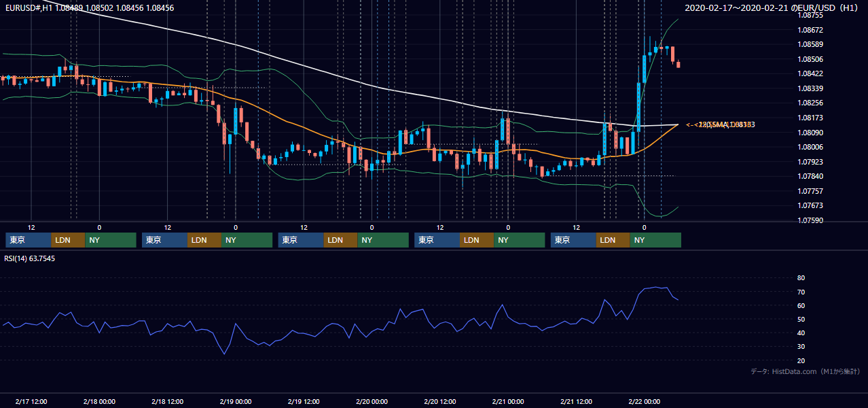Select the 2/18 12:00 date label

click(x=168, y=402)
